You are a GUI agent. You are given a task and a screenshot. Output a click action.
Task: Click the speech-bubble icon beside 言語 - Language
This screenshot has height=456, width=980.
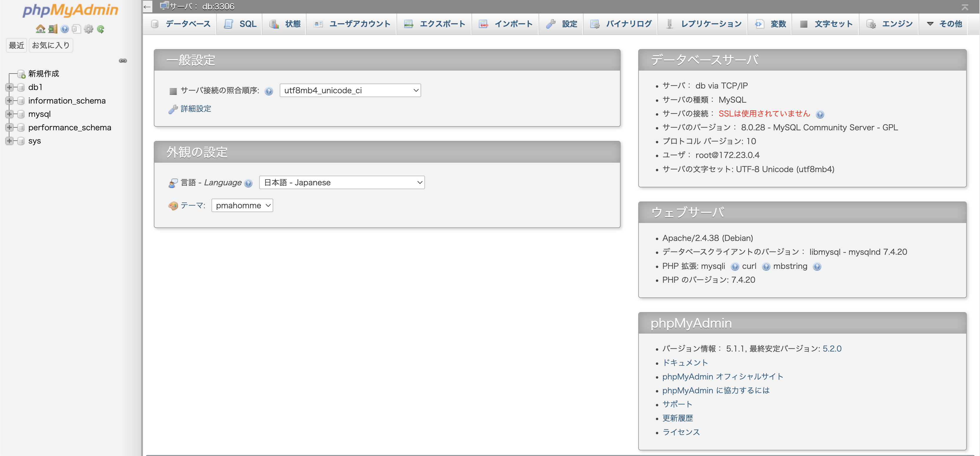pos(173,183)
